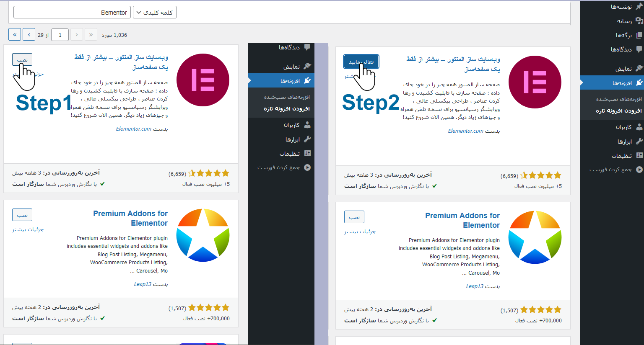The height and width of the screenshot is (345, 644).
Task: Click the تنظیمات (Settings) icon in right sidebar
Action: [x=639, y=156]
